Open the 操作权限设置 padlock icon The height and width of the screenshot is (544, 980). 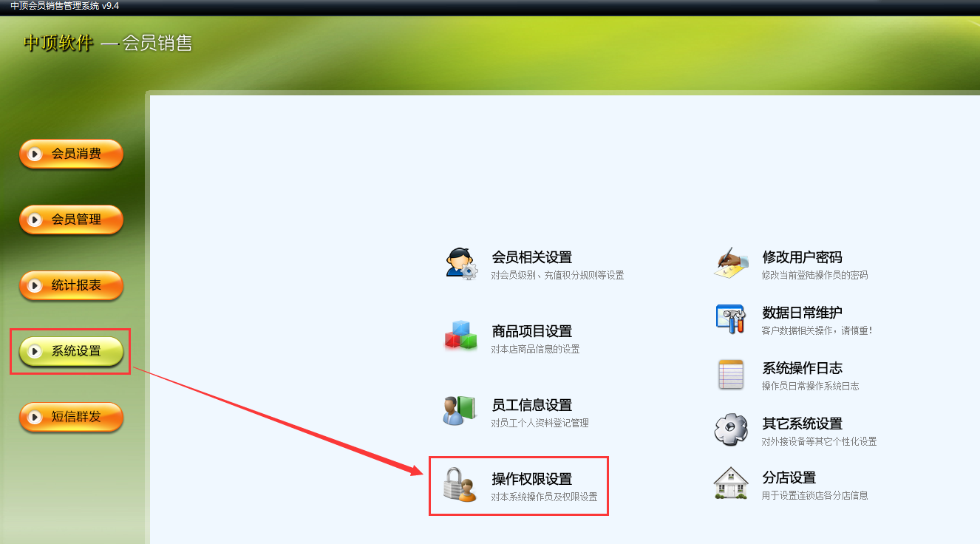[460, 485]
